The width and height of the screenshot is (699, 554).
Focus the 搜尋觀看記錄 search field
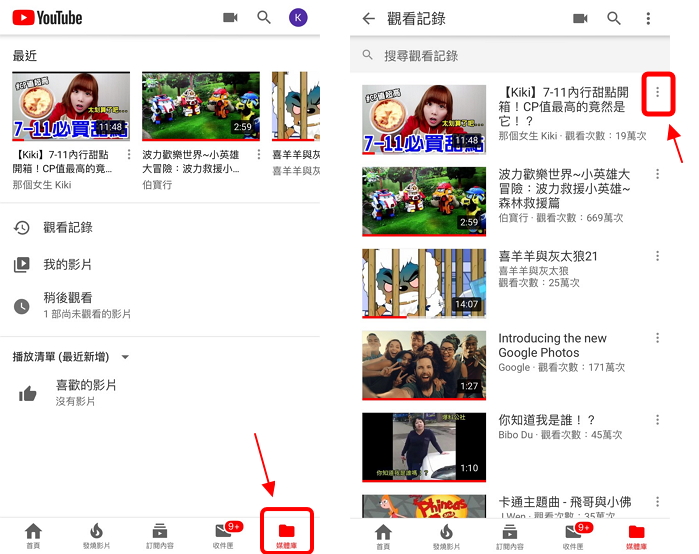click(x=510, y=55)
